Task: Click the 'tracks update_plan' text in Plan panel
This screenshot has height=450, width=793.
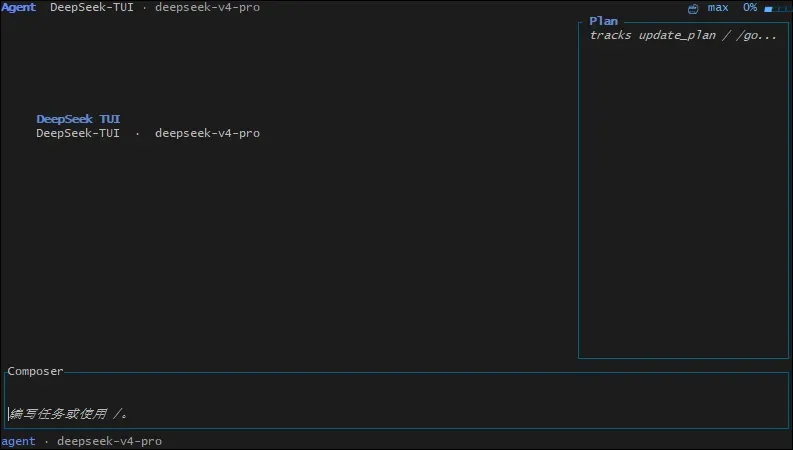Action: tap(683, 35)
